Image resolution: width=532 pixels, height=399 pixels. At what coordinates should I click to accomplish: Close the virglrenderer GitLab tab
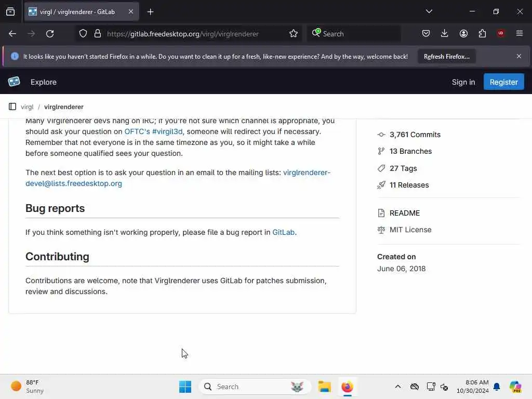click(x=131, y=11)
